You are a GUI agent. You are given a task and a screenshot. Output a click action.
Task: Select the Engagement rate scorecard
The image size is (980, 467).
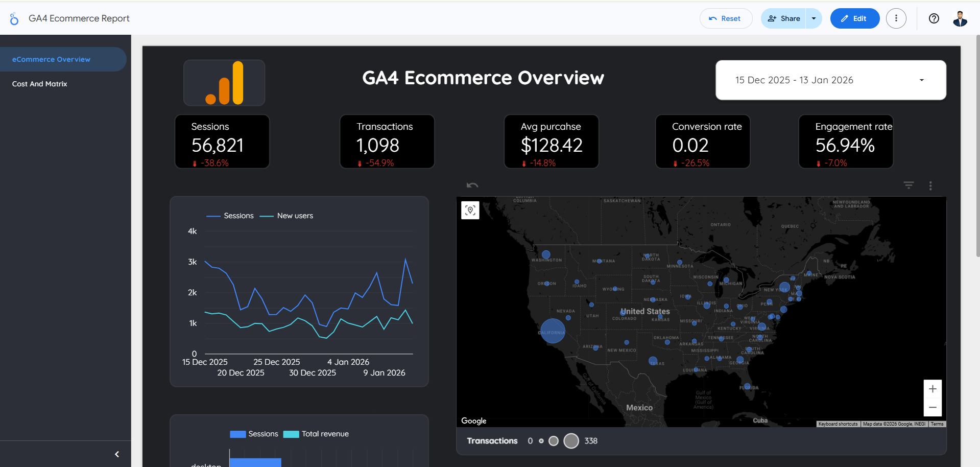(x=846, y=142)
